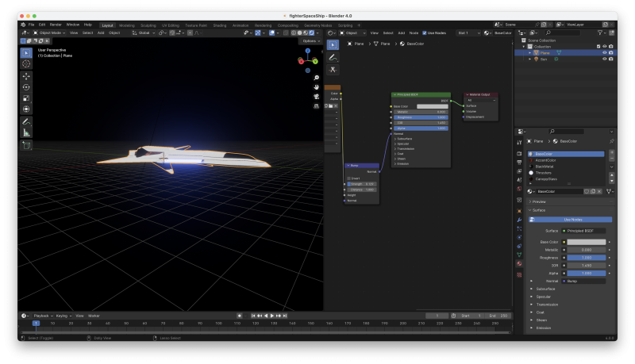This screenshot has height=364, width=635.
Task: Activate the Rotate tool in the viewport toolbar
Action: point(26,87)
